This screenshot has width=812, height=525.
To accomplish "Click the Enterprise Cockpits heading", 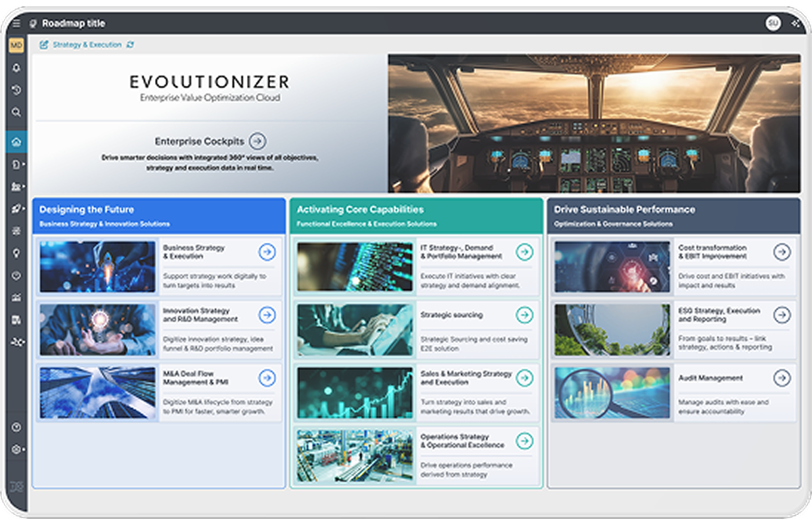I will click(199, 141).
